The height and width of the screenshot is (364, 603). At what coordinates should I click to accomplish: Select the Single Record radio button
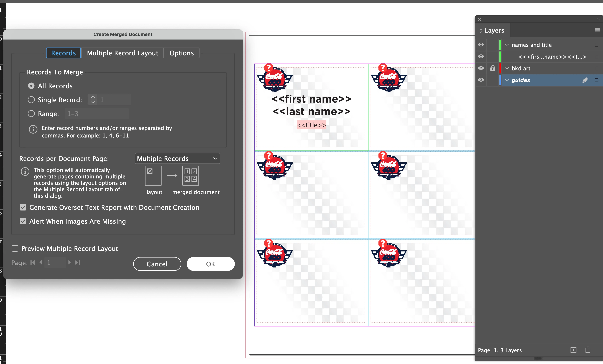[31, 100]
